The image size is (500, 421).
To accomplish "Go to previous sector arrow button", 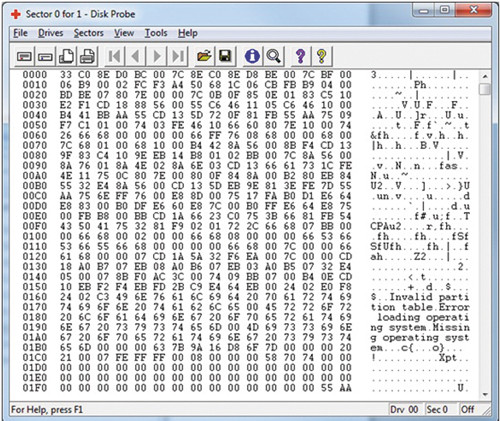I will pyautogui.click(x=135, y=56).
